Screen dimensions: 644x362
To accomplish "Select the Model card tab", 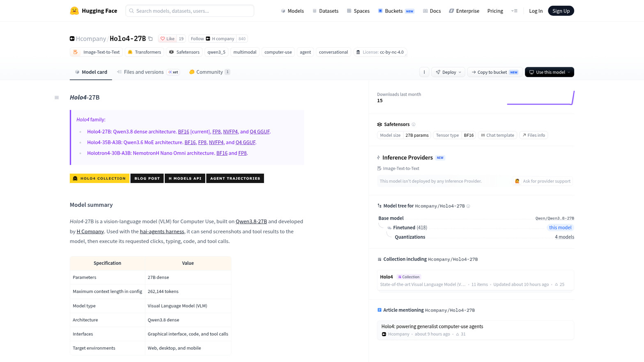I will coord(91,72).
